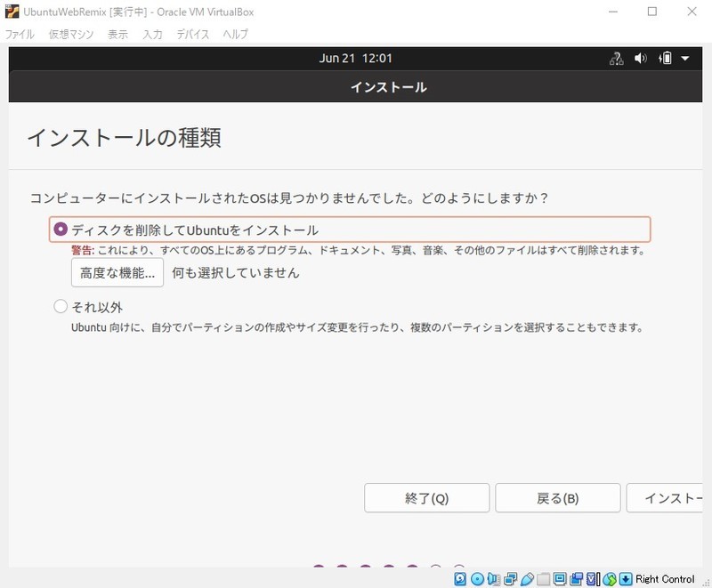
Task: Click the インストール button at bottom right
Action: click(x=664, y=498)
